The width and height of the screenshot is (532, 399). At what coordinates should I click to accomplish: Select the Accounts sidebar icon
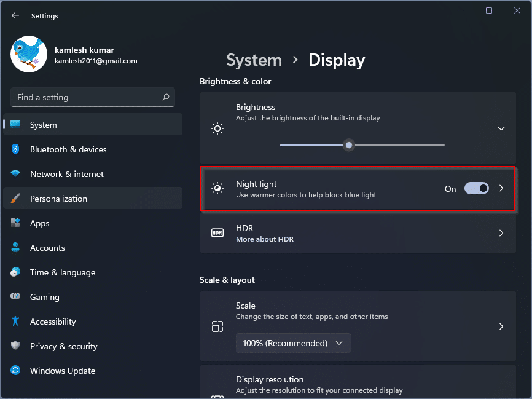click(x=15, y=248)
